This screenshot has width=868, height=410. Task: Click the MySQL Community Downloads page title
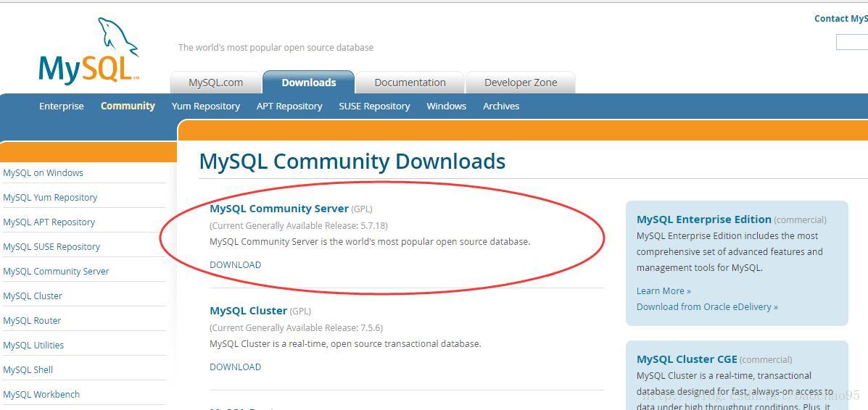point(352,162)
